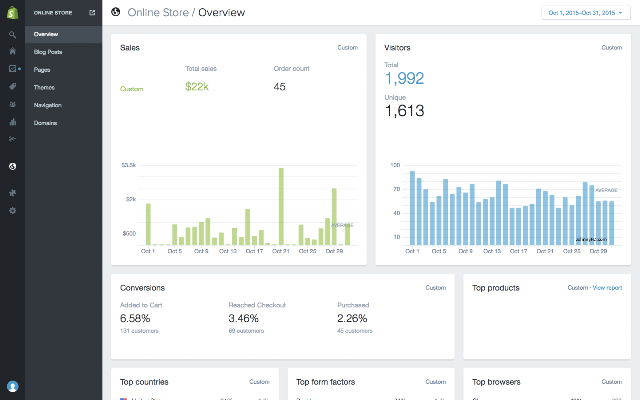640x400 pixels.
Task: Expand the Oct 2015 date range dropdown
Action: coord(586,13)
